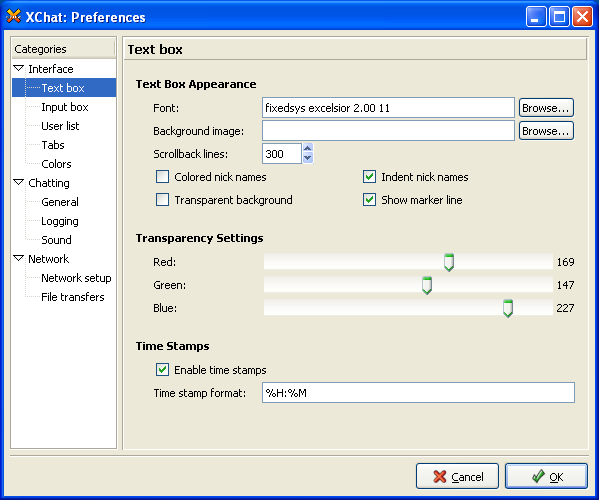Open Colors preferences
The image size is (599, 501).
(x=56, y=164)
